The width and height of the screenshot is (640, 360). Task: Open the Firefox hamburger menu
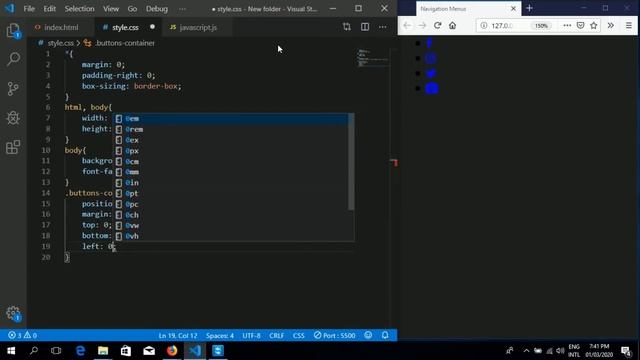[x=629, y=25]
